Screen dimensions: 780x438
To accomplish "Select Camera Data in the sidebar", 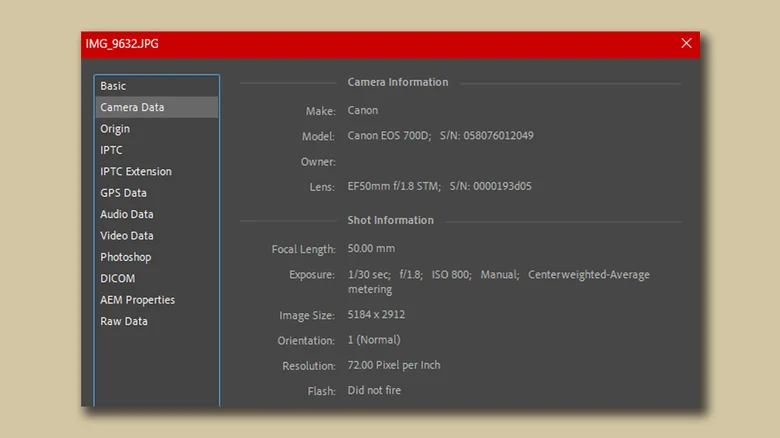I will 132,107.
